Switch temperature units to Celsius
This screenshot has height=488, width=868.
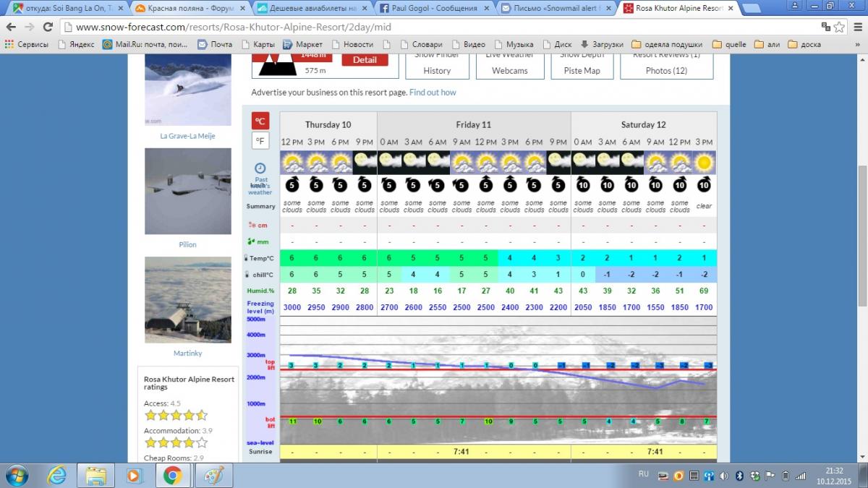click(260, 121)
